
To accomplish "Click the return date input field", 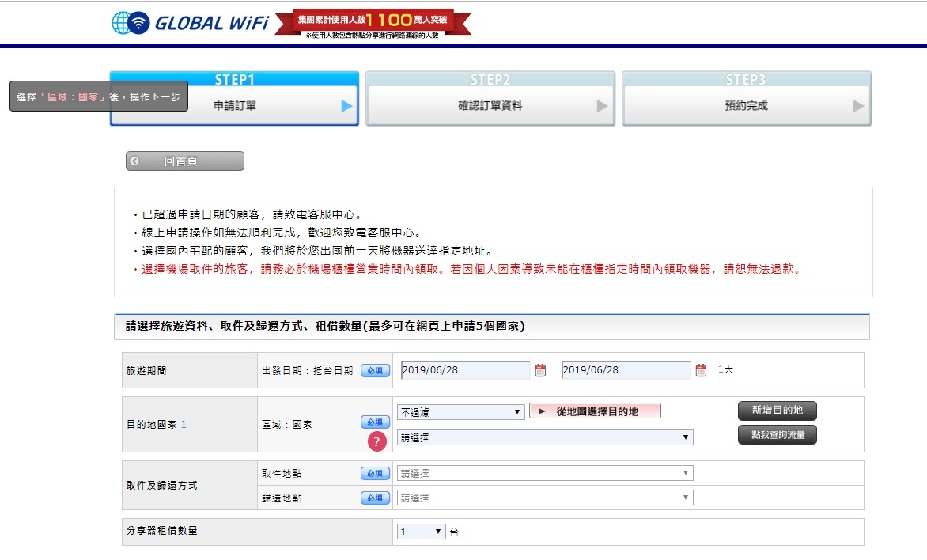I will click(x=626, y=370).
